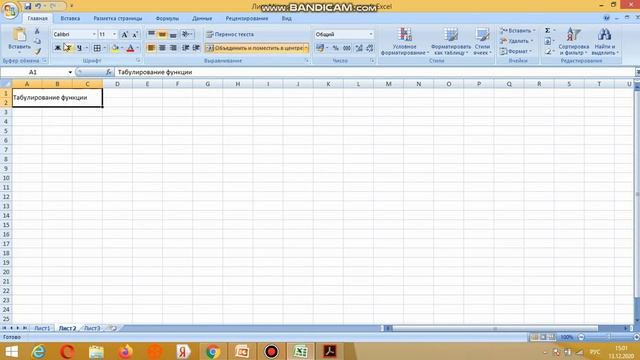Viewport: 640px width, 360px height.
Task: Toggle bold Ж formatting
Action: [58, 48]
